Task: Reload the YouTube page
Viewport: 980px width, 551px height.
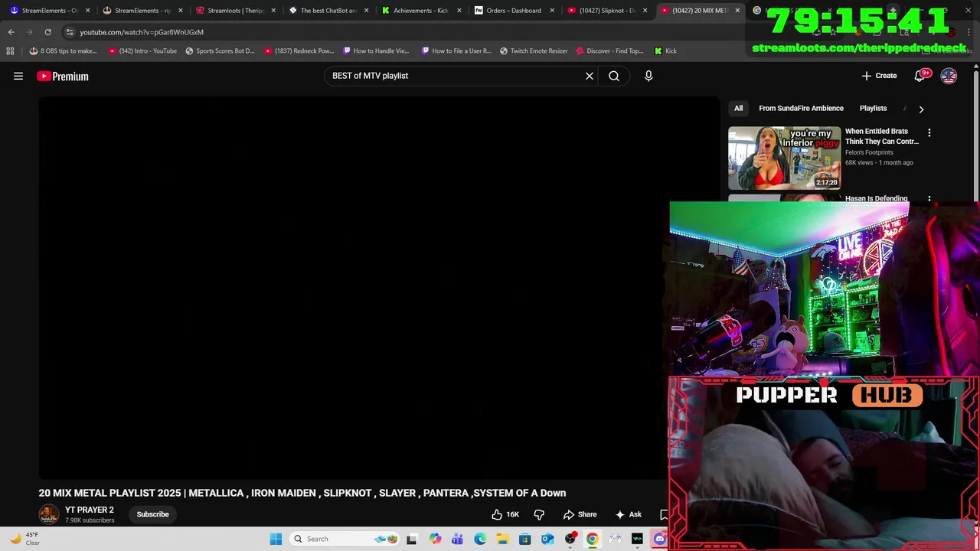Action: pyautogui.click(x=47, y=32)
